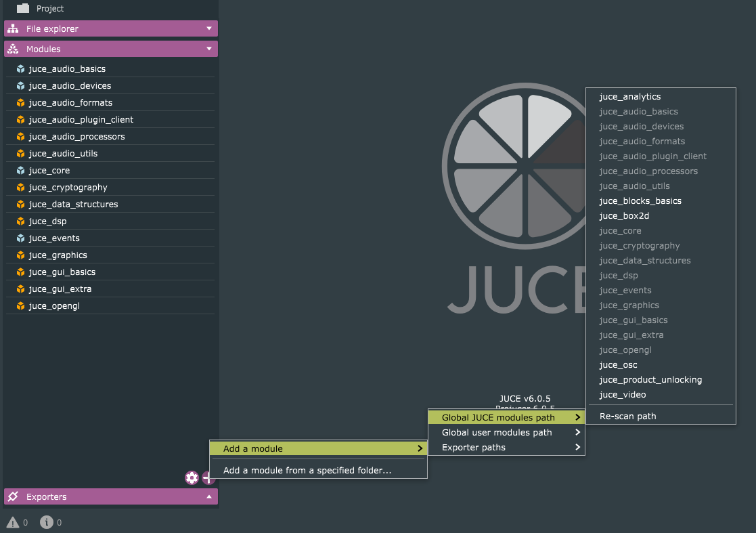Click the cube icon beside juce_graphics
Image resolution: width=756 pixels, height=533 pixels.
[x=20, y=255]
